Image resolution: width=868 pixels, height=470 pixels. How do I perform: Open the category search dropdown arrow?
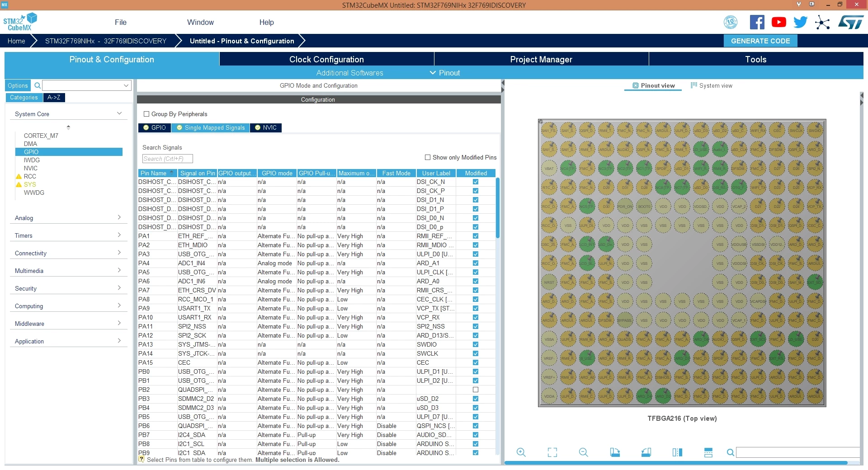[126, 85]
